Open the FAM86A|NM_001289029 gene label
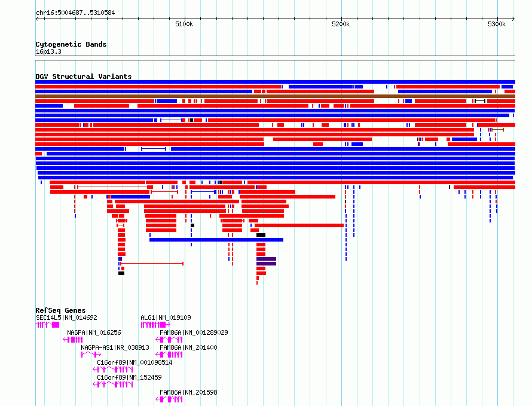Viewport: 532px width, 406px height. pos(194,332)
